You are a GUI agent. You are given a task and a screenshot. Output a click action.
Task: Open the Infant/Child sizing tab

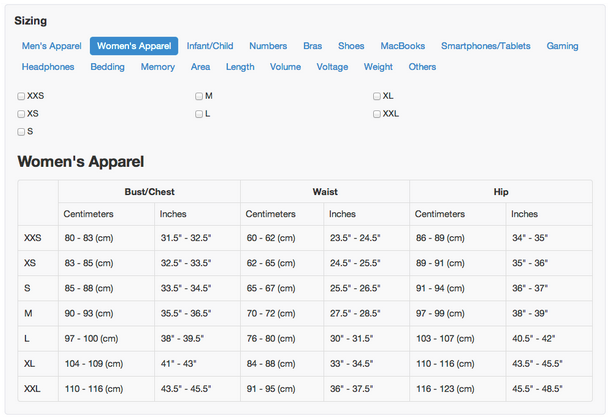coord(210,46)
